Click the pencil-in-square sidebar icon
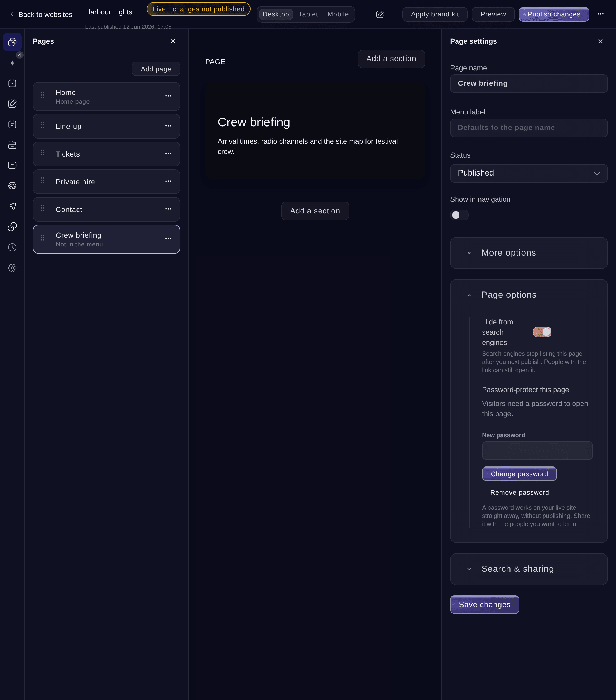The height and width of the screenshot is (700, 616). [12, 104]
